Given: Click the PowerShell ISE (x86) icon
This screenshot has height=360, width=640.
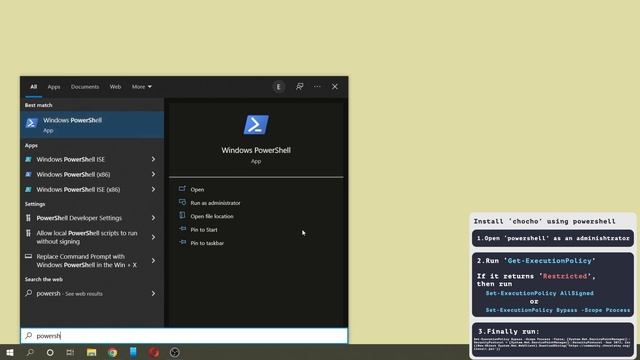Looking at the screenshot, I should [28, 189].
